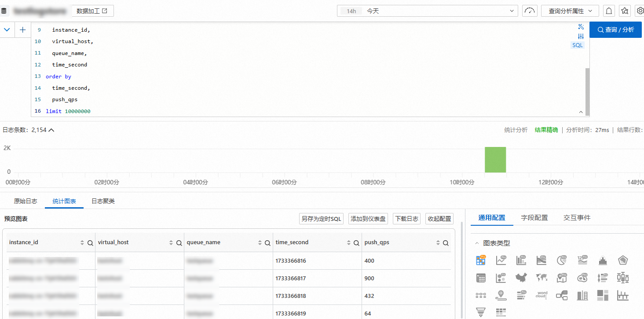
Task: Search the push_qps column
Action: pyautogui.click(x=446, y=243)
